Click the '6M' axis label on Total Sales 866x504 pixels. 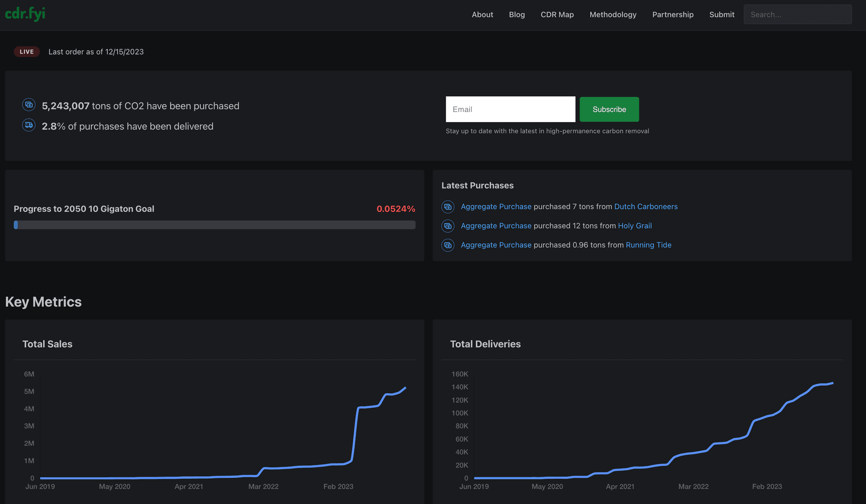(x=29, y=374)
